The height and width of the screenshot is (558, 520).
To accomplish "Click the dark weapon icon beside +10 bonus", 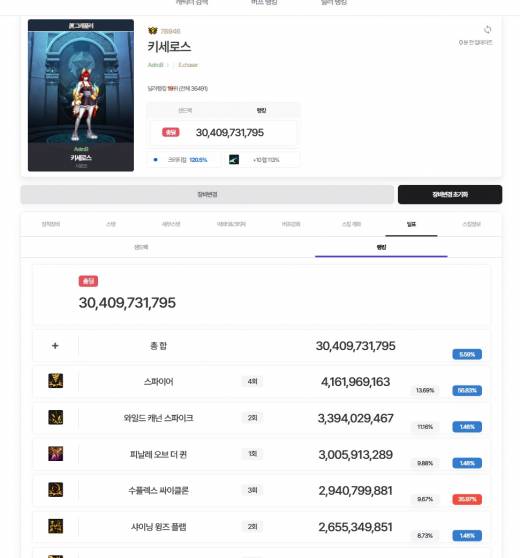I will (234, 159).
